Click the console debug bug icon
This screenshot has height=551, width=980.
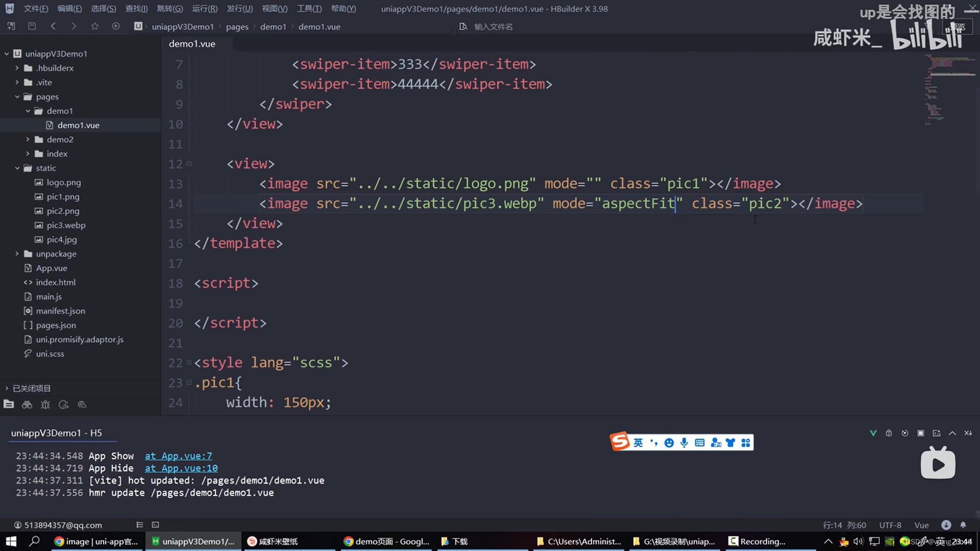[x=889, y=433]
